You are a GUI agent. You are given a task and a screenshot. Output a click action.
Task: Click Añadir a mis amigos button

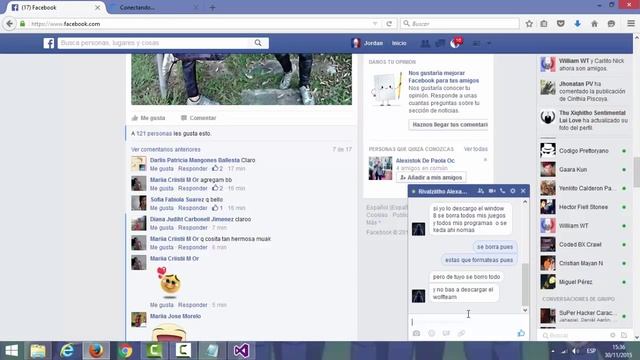tap(431, 178)
